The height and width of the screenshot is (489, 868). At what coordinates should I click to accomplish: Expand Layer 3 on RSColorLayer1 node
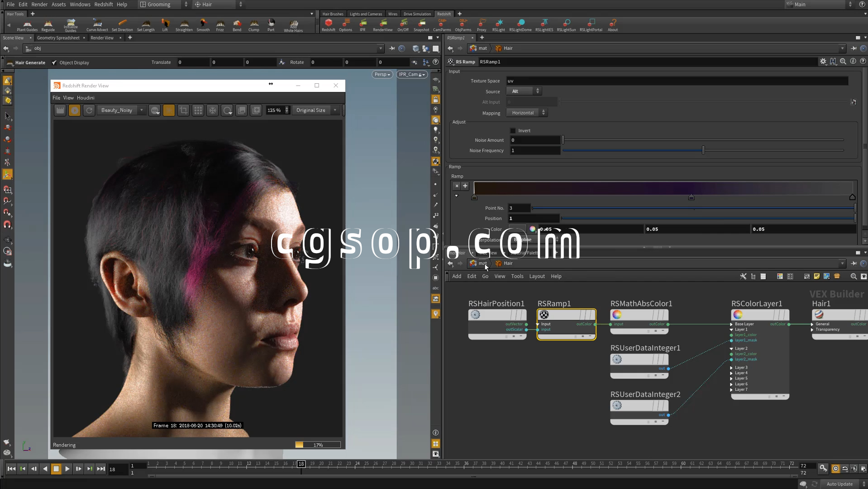[731, 368]
